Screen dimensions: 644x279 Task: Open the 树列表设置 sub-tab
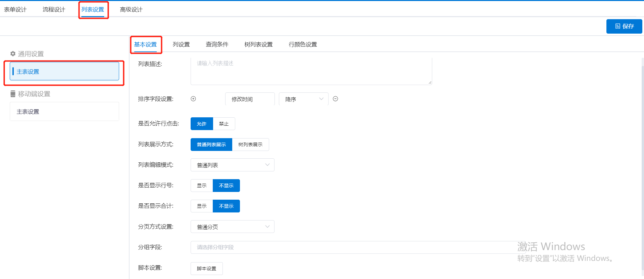[258, 44]
